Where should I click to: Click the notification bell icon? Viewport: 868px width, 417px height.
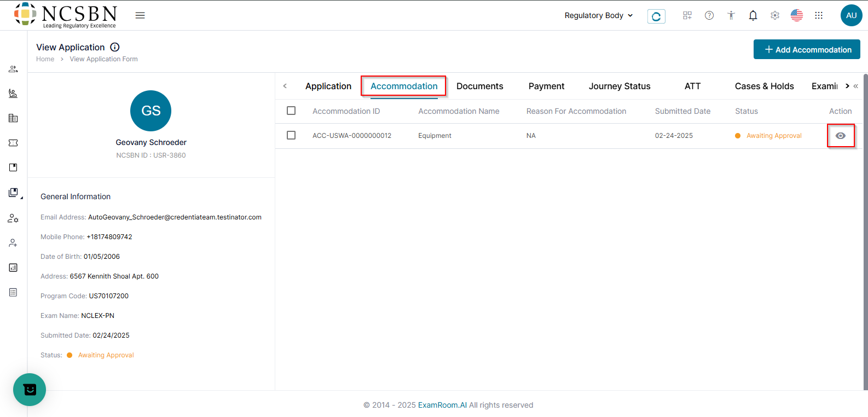click(x=753, y=15)
